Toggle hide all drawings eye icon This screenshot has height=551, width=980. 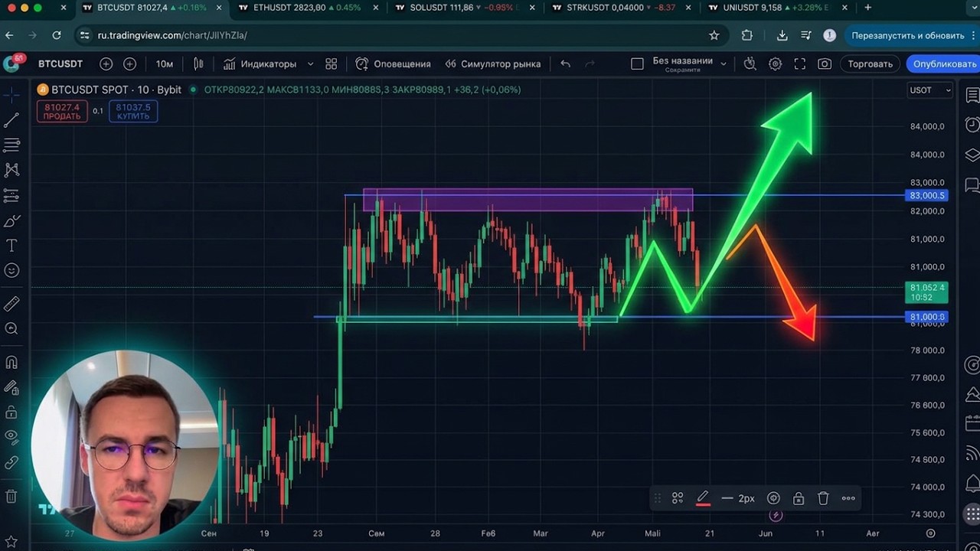click(11, 438)
